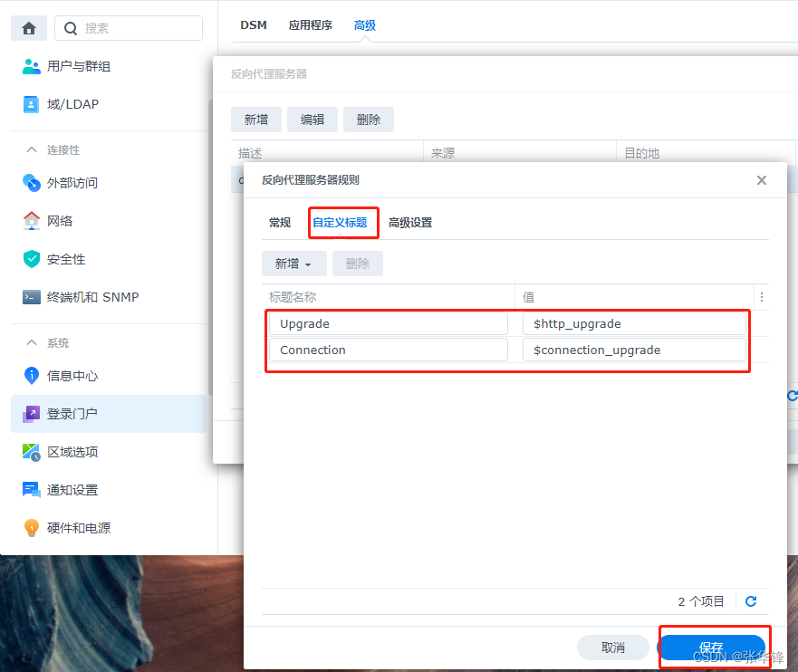
Task: Switch to the DSM tab
Action: (x=254, y=25)
